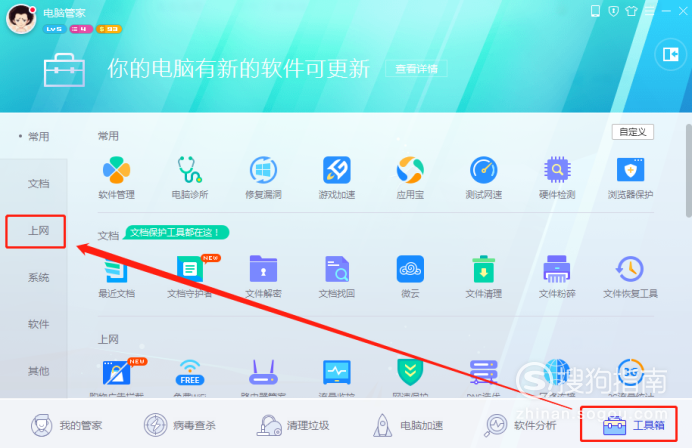
Task: Launch 电脑诊所 stethoscope tool
Action: pyautogui.click(x=190, y=177)
